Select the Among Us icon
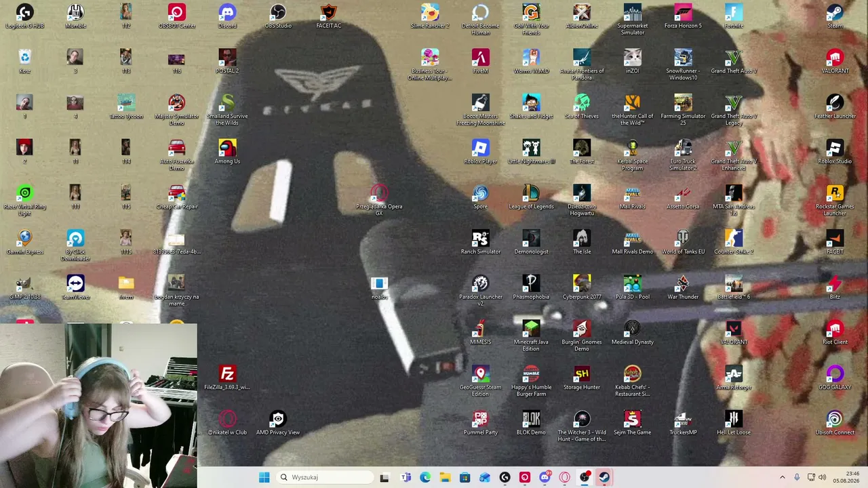 (227, 152)
